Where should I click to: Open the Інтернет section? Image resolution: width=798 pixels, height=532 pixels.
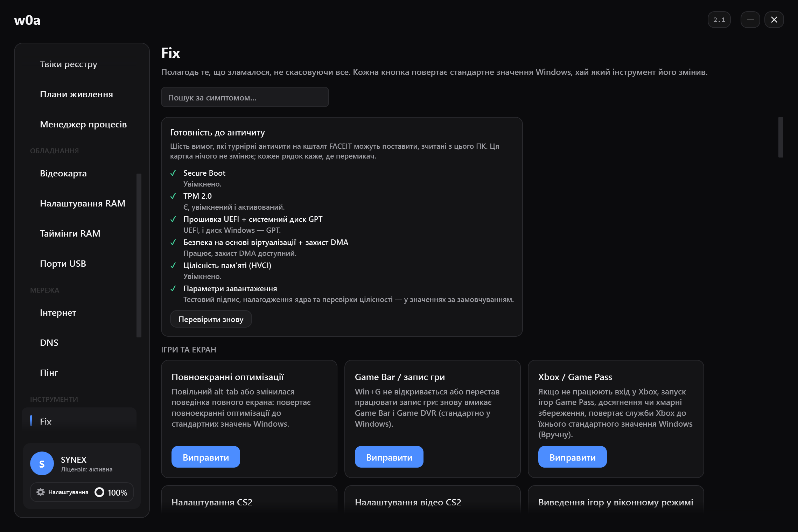[x=58, y=313]
